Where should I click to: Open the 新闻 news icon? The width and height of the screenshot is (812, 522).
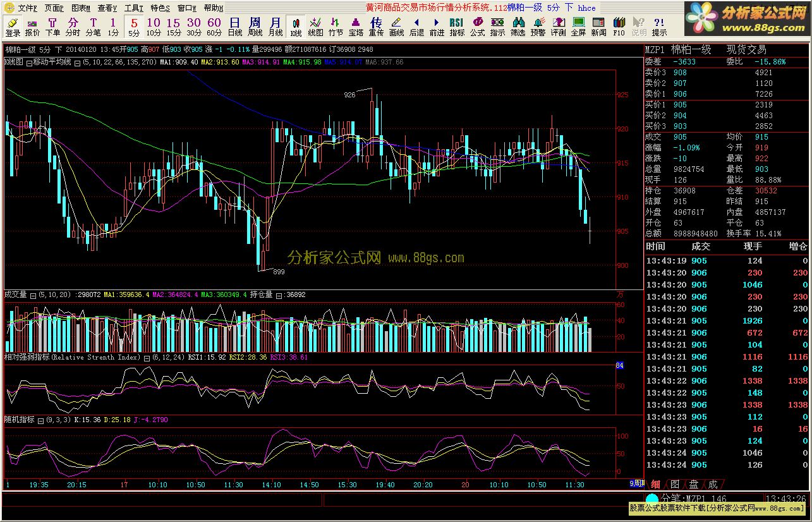click(x=598, y=27)
